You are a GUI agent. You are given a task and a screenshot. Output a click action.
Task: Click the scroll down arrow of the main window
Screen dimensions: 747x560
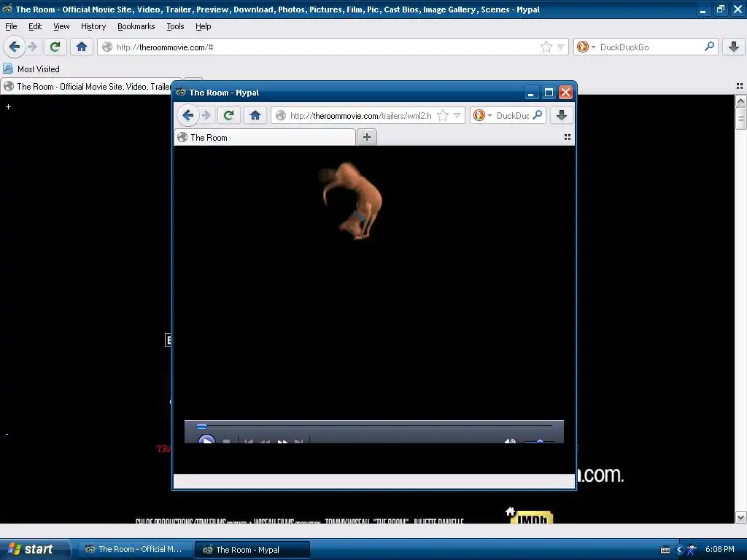click(740, 517)
